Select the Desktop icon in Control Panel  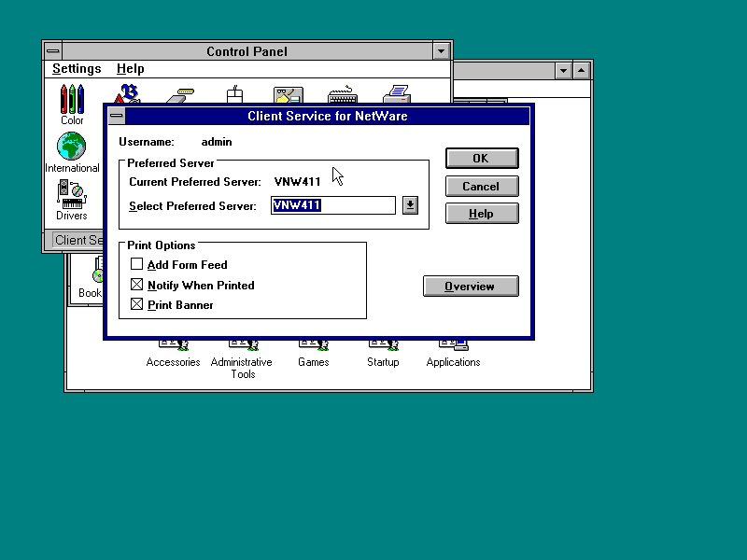[x=289, y=95]
